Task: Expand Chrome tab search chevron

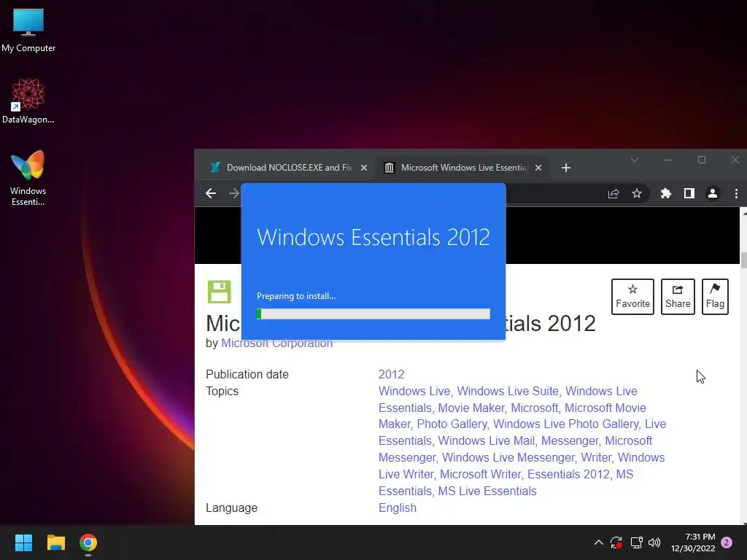Action: pos(635,160)
